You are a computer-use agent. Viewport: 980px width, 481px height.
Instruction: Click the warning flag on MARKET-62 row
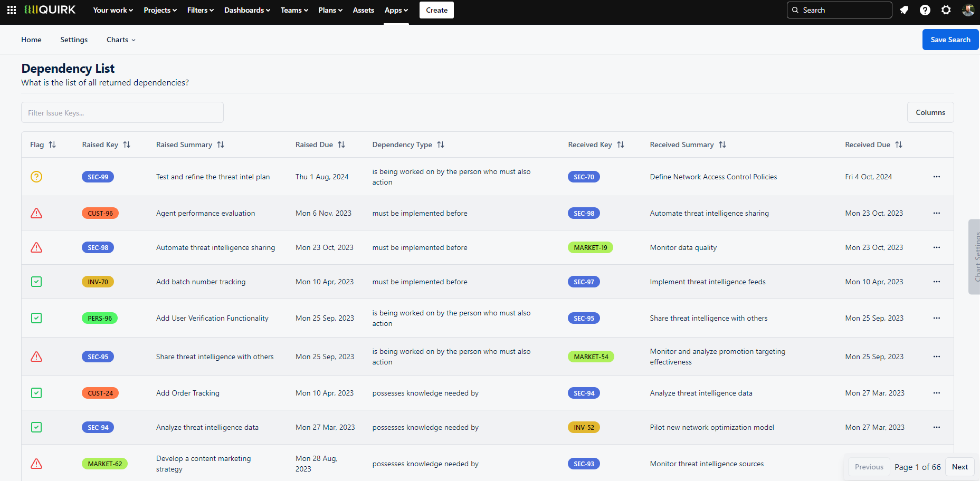[36, 464]
